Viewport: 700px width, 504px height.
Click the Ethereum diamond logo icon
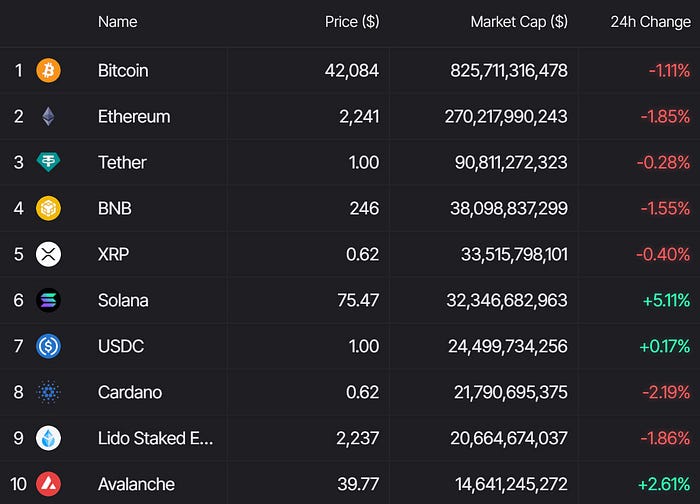click(x=48, y=117)
